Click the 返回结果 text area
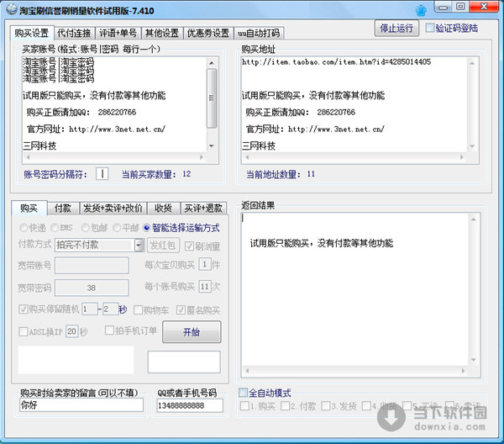The image size is (504, 444). (354, 289)
